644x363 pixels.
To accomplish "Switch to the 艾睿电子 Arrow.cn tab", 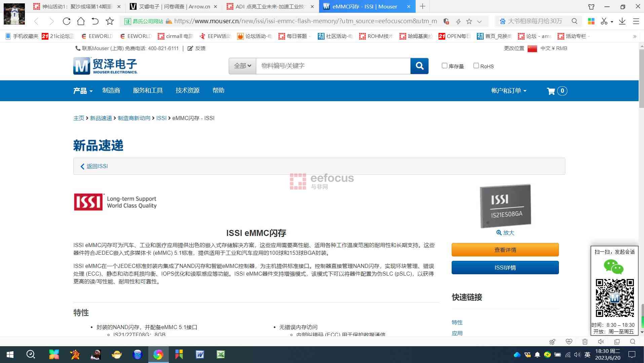I will (174, 6).
